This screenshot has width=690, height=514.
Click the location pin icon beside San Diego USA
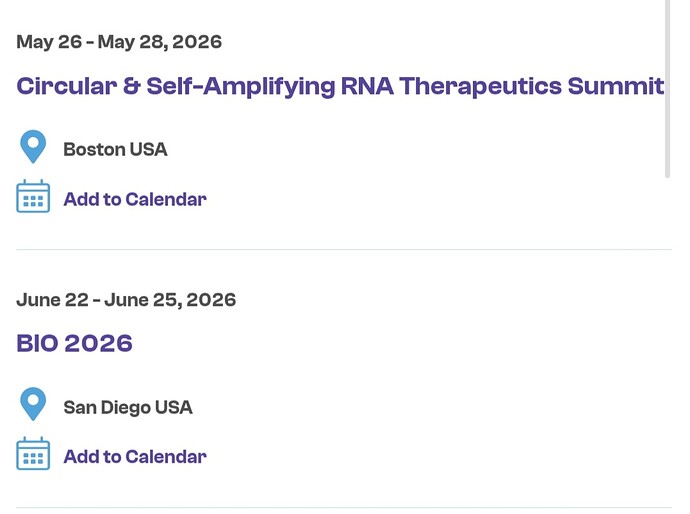33,405
